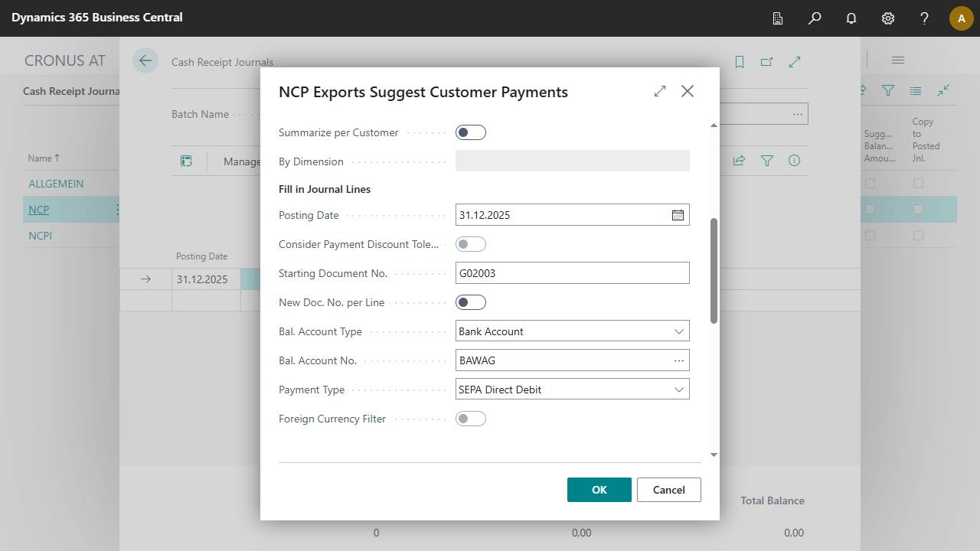This screenshot has height=551, width=980.
Task: Click the disabled By Dimension field
Action: click(573, 161)
